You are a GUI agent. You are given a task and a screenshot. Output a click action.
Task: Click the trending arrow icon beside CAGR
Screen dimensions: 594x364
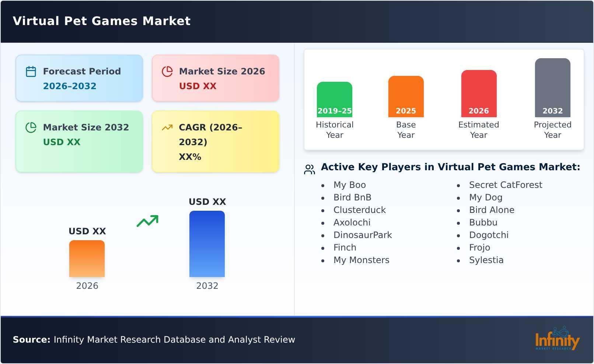pos(167,127)
